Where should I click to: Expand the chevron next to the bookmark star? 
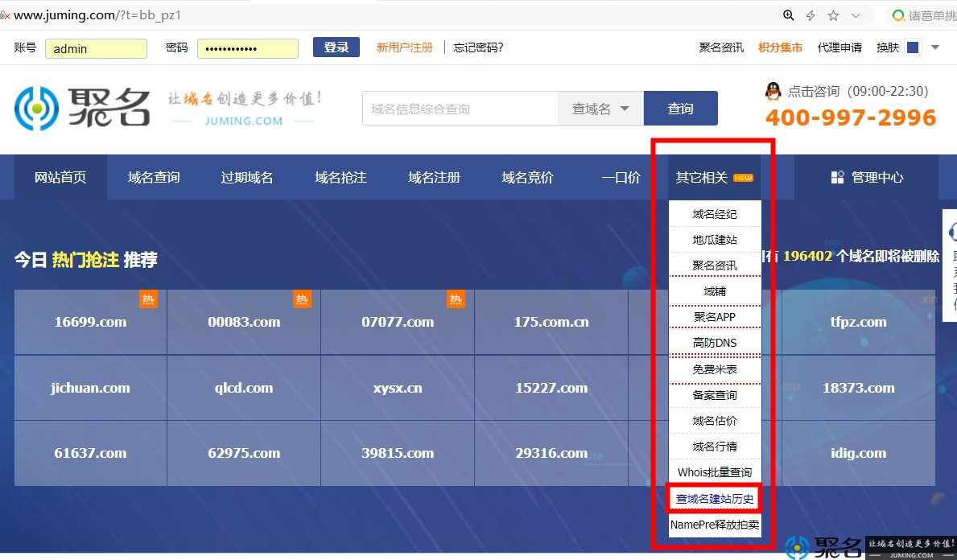click(856, 16)
